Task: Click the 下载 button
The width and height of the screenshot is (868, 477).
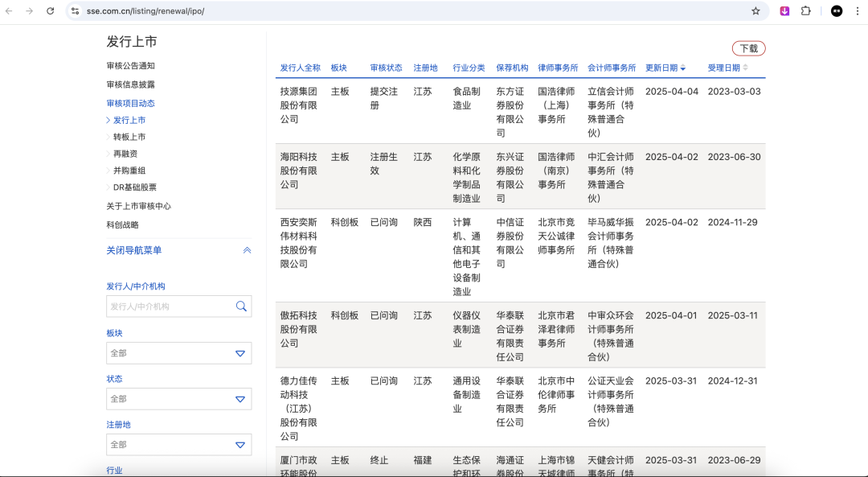Action: point(748,48)
